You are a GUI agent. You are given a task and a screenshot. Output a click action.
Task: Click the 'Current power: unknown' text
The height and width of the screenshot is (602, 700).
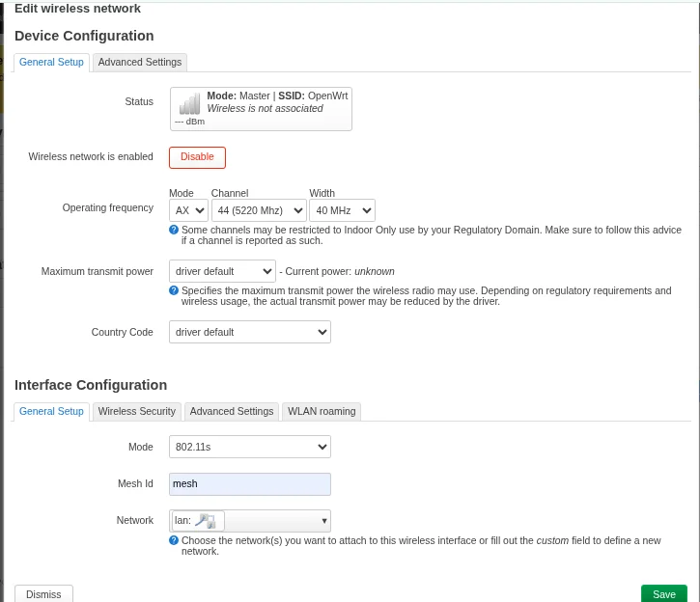340,271
